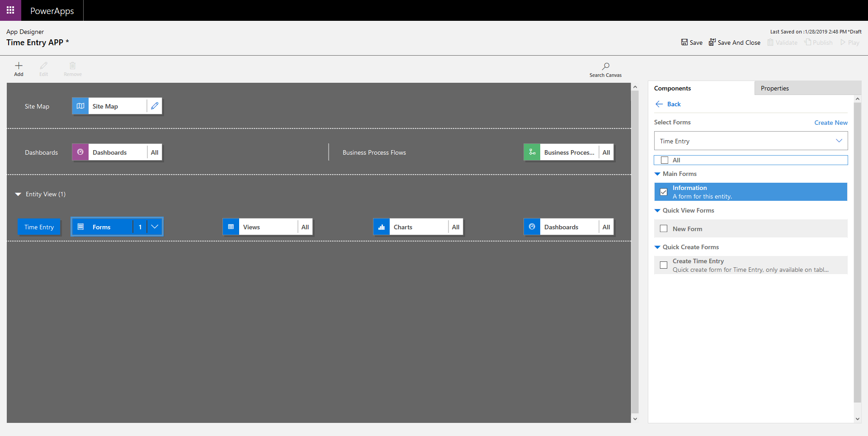Screen dimensions: 868x436
Task: Click canvas scrollbar down arrow
Action: click(x=635, y=419)
